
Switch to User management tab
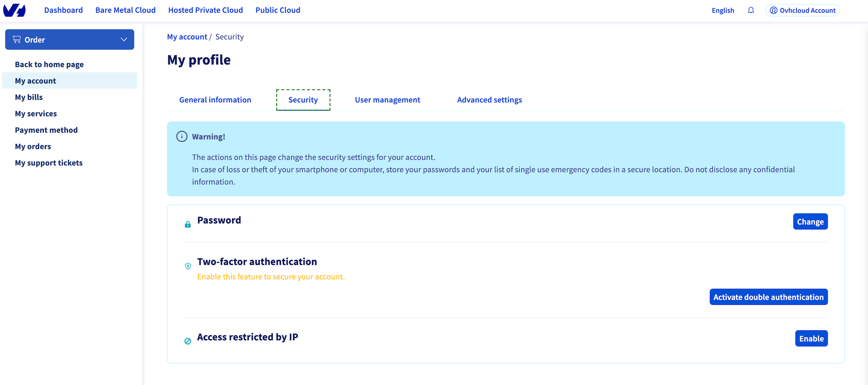pyautogui.click(x=387, y=100)
